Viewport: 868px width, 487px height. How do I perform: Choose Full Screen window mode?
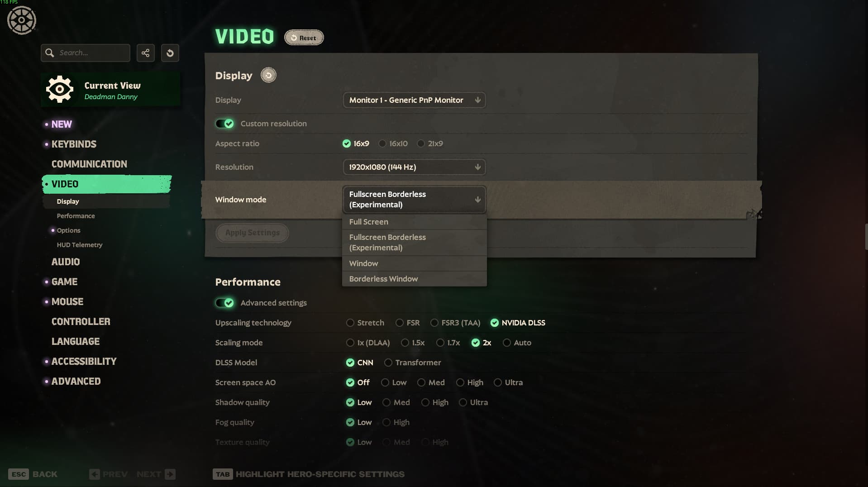point(414,222)
